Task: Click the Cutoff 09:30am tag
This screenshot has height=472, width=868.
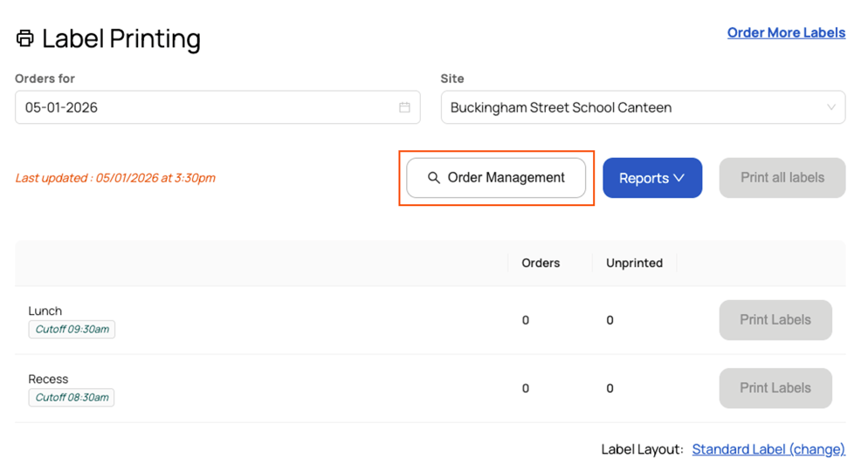Action: pos(72,329)
